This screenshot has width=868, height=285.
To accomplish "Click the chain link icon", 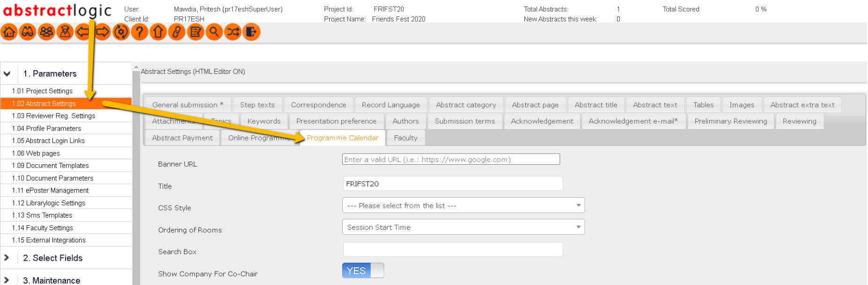I will tap(177, 32).
